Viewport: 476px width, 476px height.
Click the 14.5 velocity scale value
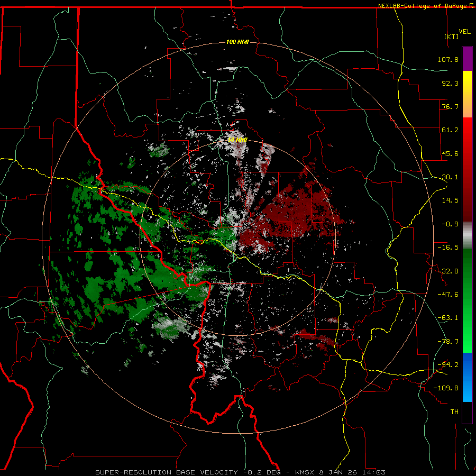(450, 200)
